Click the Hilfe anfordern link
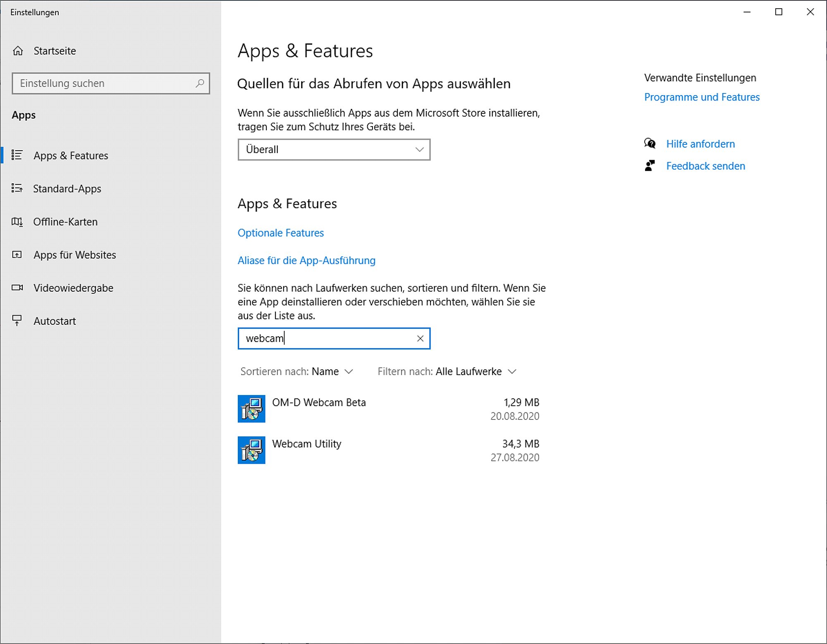The height and width of the screenshot is (644, 827). pos(700,144)
